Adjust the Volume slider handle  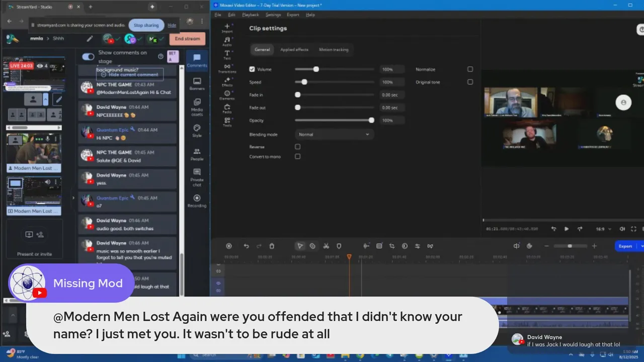click(x=316, y=69)
